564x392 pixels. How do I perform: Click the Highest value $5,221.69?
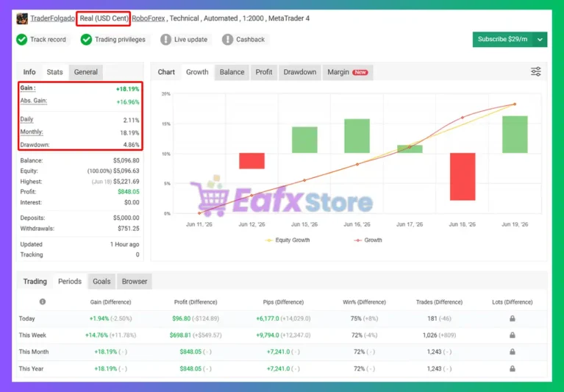[126, 182]
